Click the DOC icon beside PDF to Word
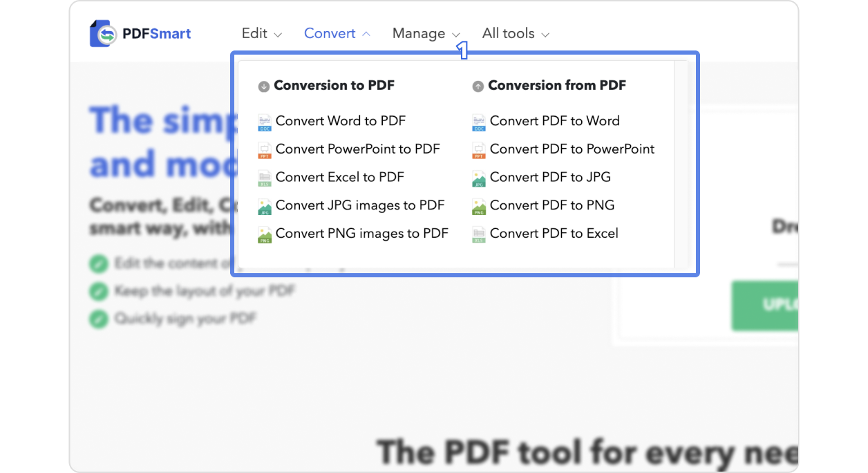The image size is (868, 473). point(479,122)
